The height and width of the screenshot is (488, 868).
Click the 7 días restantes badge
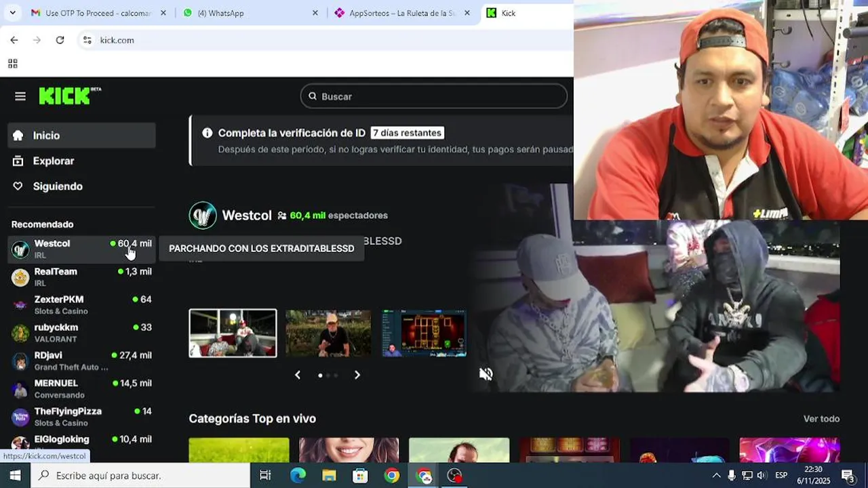(x=408, y=133)
